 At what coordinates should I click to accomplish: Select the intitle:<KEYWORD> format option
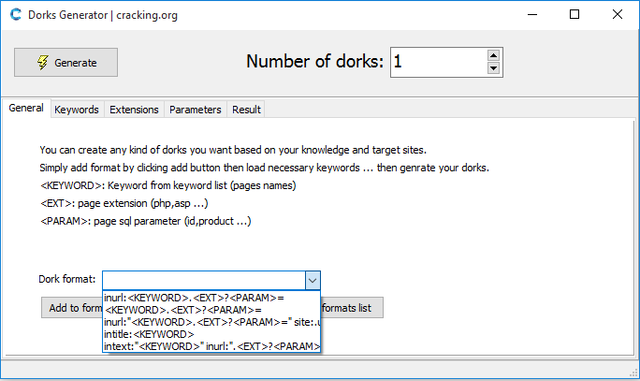211,334
